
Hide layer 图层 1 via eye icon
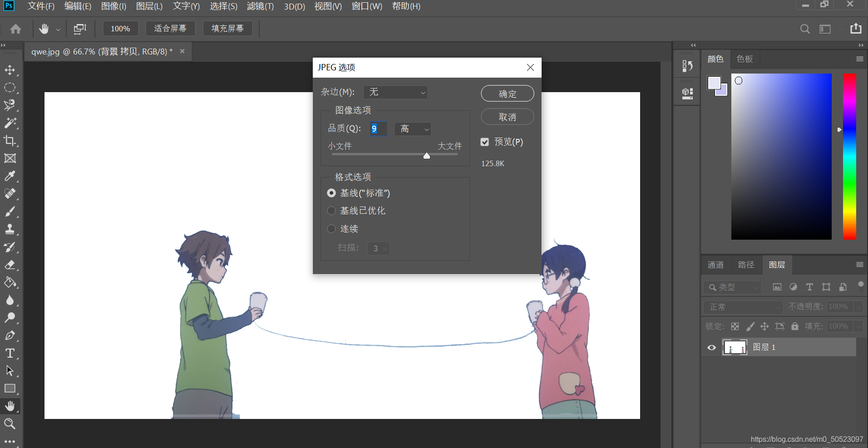(712, 348)
